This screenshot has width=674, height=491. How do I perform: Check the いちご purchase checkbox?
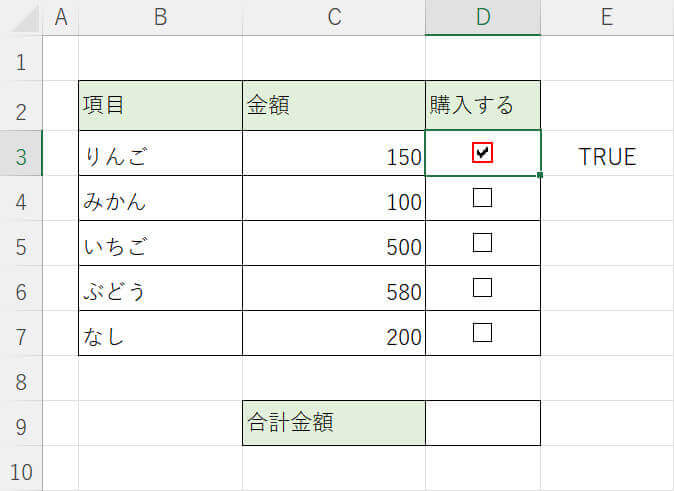pos(483,243)
